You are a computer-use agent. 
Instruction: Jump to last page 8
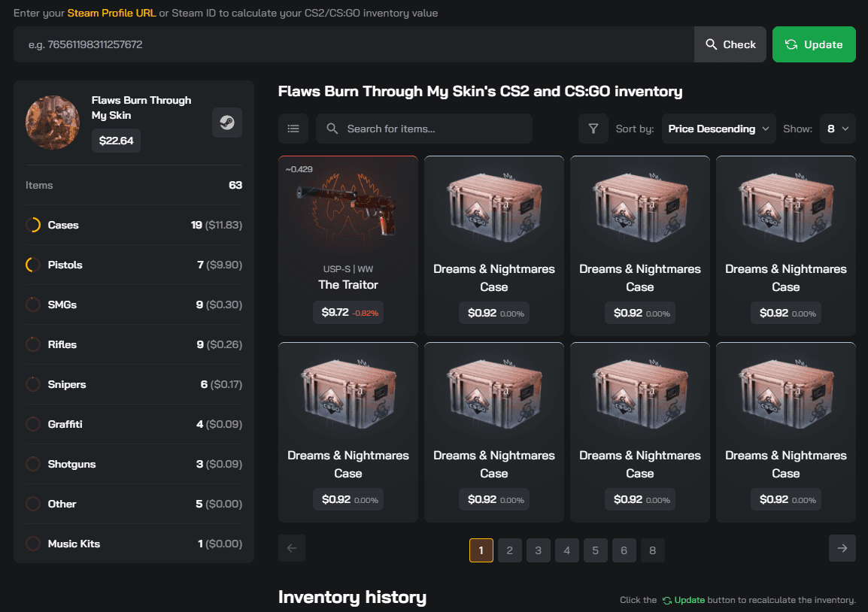point(653,550)
